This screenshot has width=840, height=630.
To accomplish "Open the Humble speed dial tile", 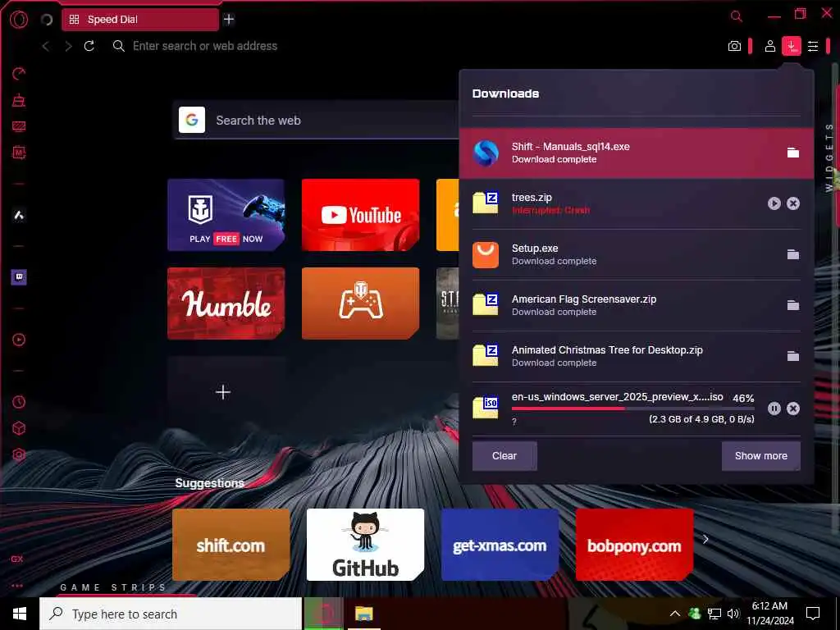I will pos(226,304).
